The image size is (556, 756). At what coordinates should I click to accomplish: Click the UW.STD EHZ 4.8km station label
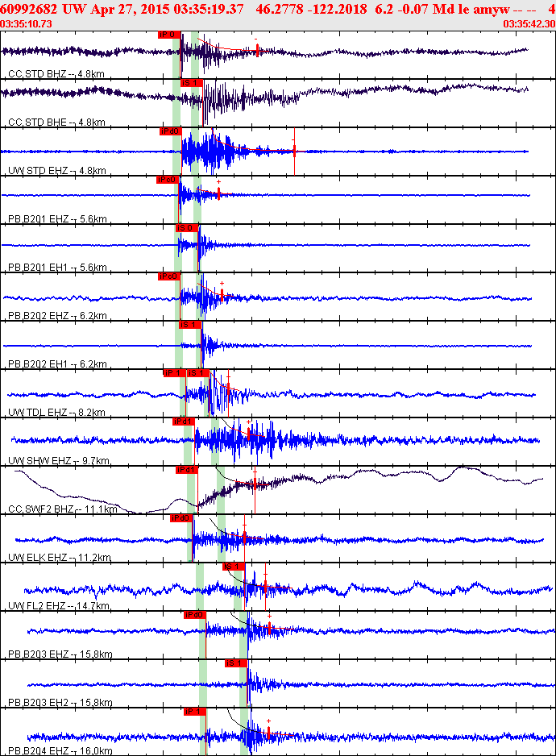(57, 170)
